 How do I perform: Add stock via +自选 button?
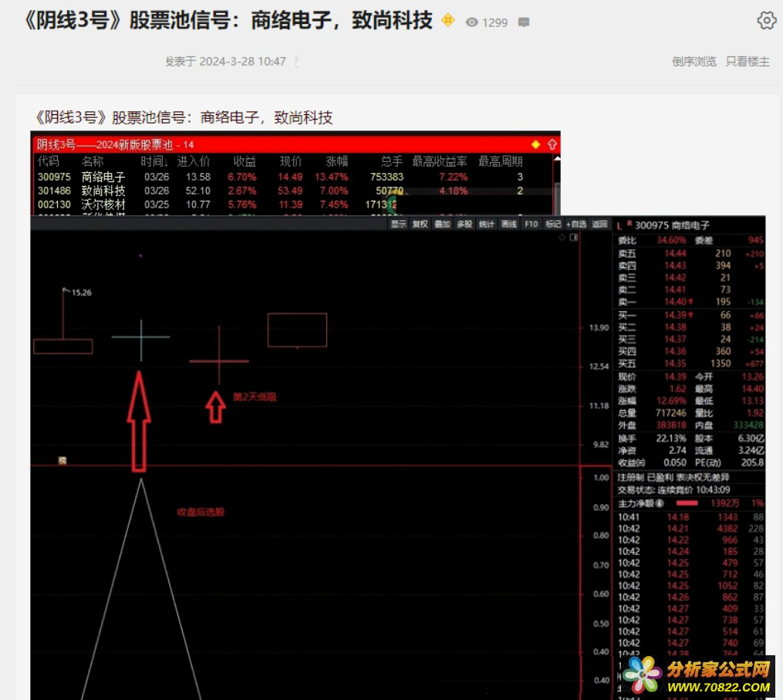coord(576,224)
